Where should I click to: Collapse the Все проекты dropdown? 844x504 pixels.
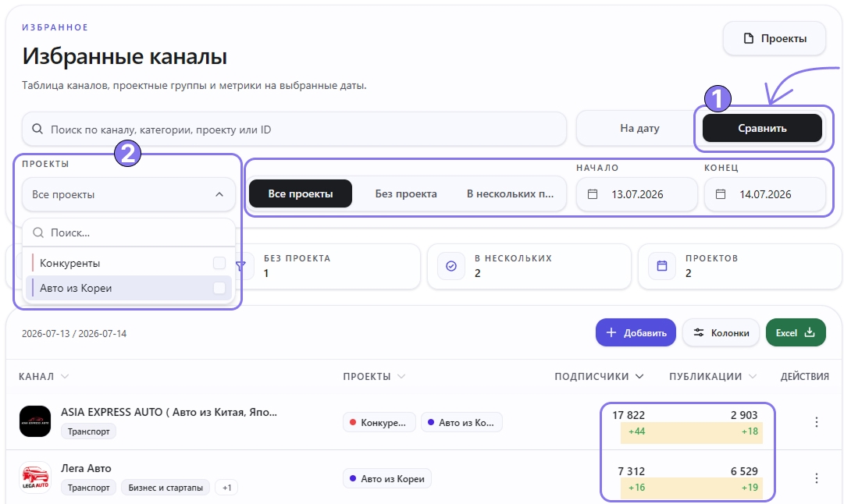(128, 194)
